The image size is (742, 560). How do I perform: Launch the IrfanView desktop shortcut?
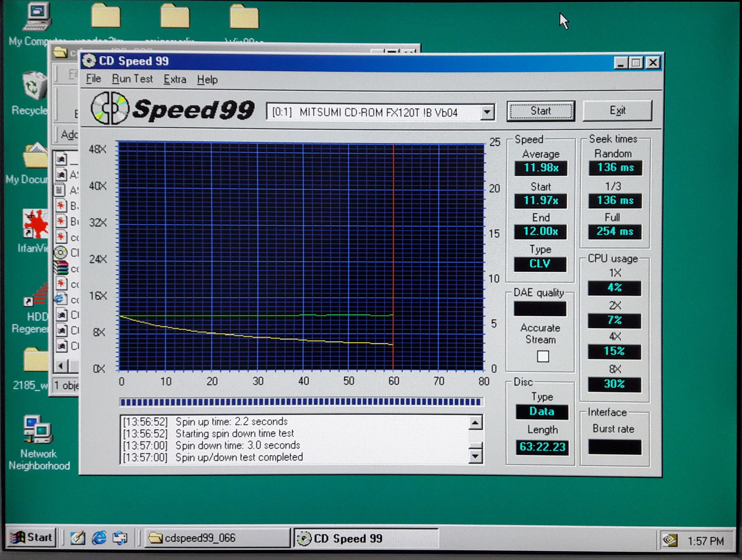35,224
